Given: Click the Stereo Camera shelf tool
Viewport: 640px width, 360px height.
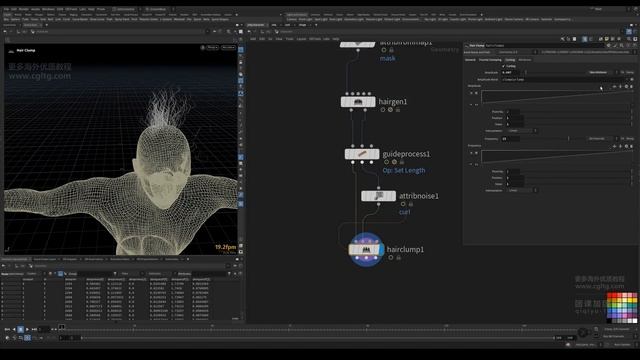Looking at the screenshot, I should coord(513,19).
